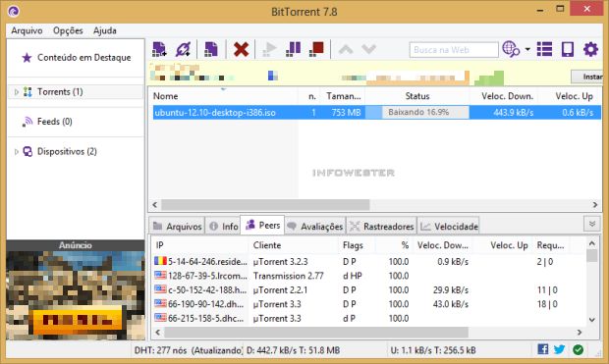609x364 pixels.
Task: Expand the Dispositivos tree node
Action: coord(17,151)
